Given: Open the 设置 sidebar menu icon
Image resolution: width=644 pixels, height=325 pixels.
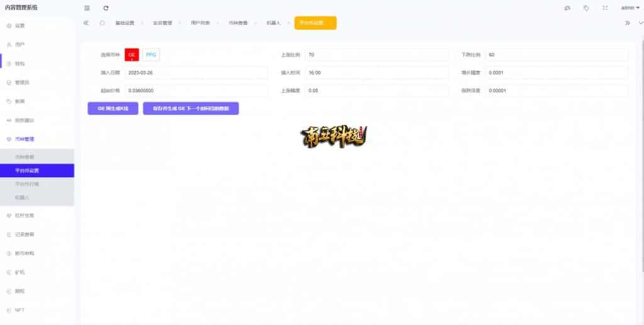Looking at the screenshot, I should click(x=9, y=25).
